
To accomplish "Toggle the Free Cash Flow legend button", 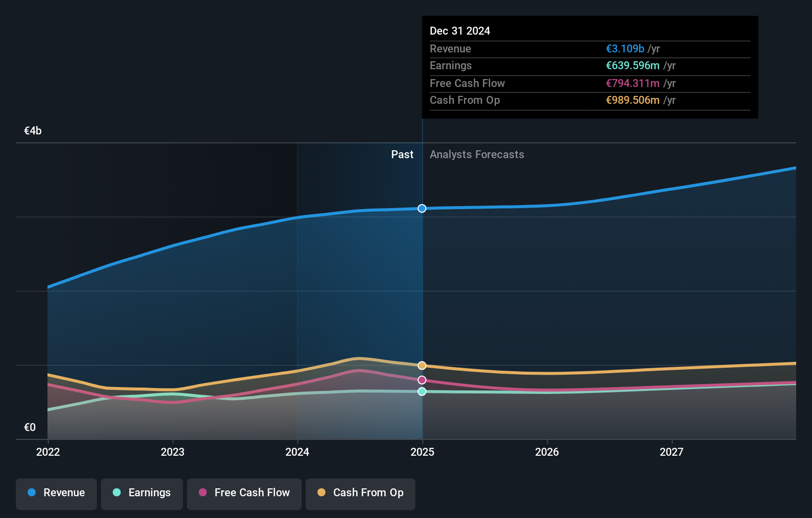I will pyautogui.click(x=244, y=494).
